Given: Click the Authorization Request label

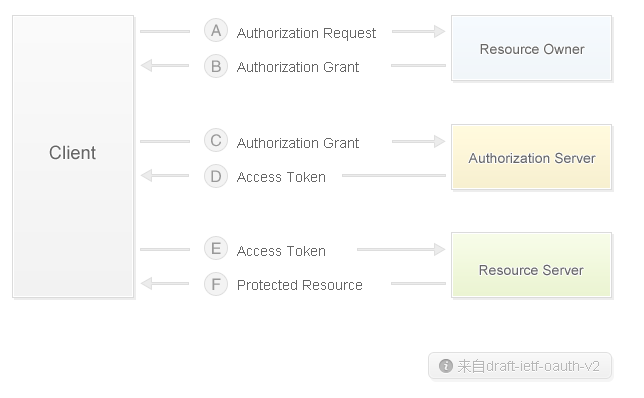Looking at the screenshot, I should (x=306, y=33).
